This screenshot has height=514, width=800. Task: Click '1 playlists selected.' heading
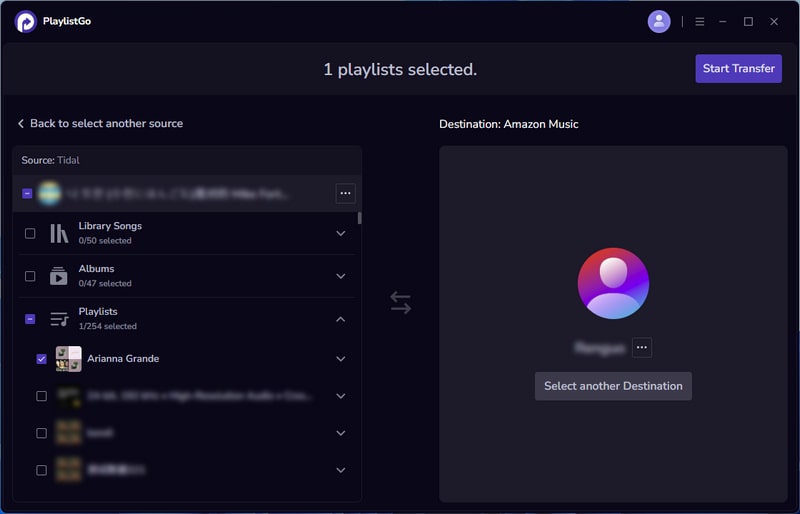pyautogui.click(x=400, y=69)
